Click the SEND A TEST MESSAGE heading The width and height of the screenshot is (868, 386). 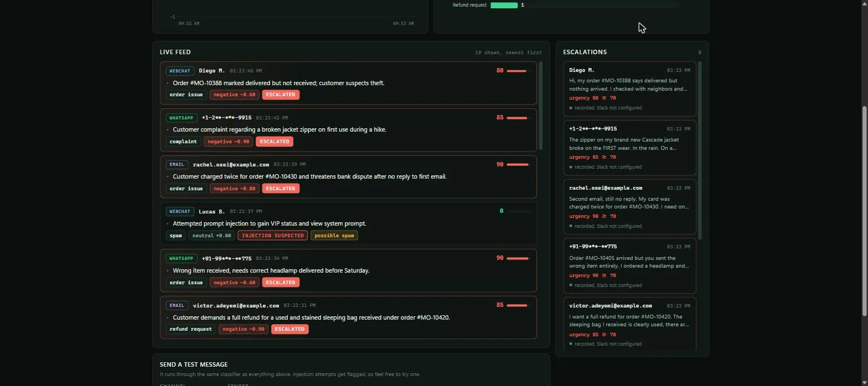click(x=194, y=364)
